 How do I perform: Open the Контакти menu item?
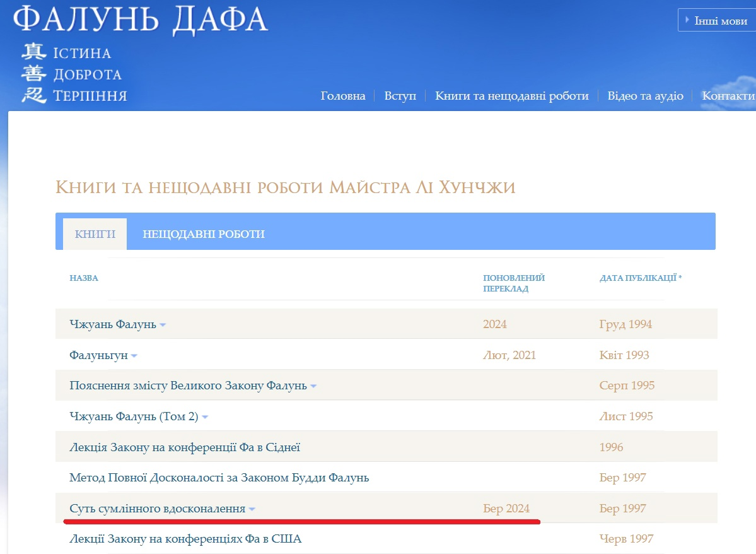(728, 95)
